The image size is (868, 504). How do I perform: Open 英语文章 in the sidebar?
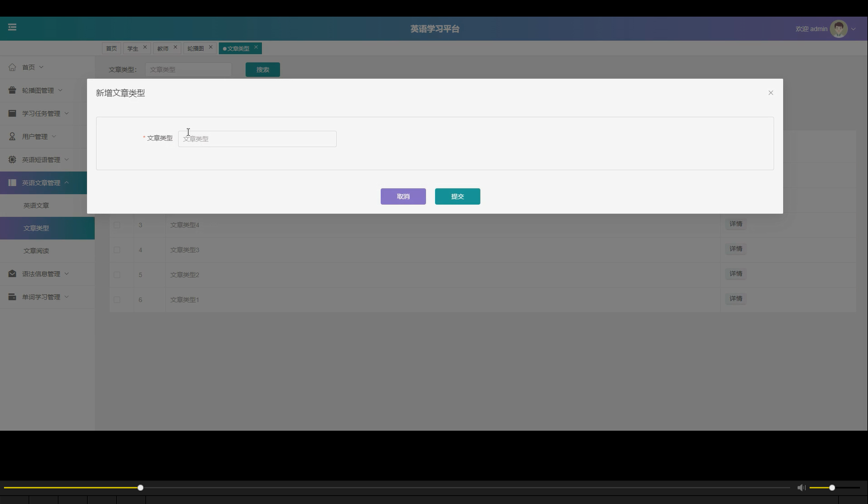36,205
